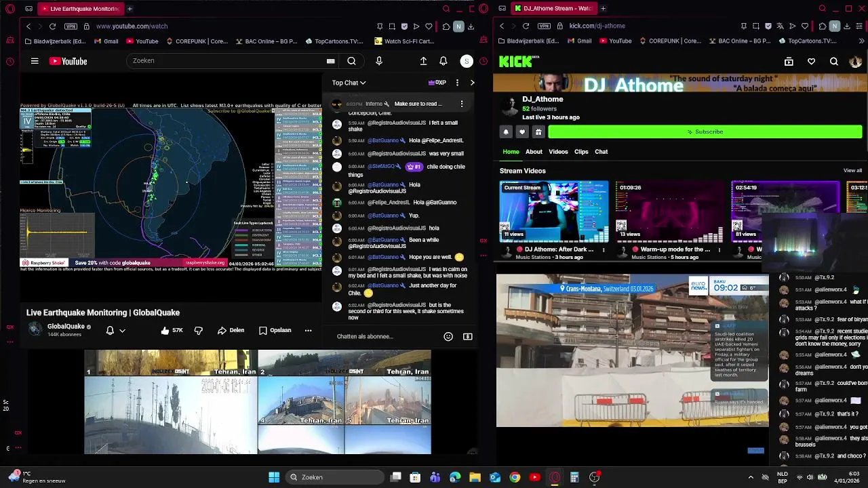Follow DJ_Athome with the heart button
The image size is (868, 488).
click(x=522, y=131)
